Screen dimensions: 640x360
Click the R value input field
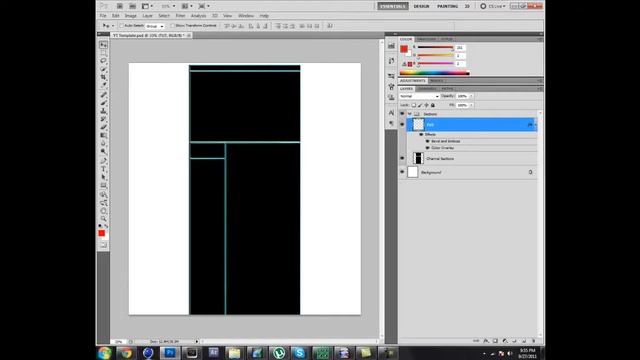coord(460,48)
